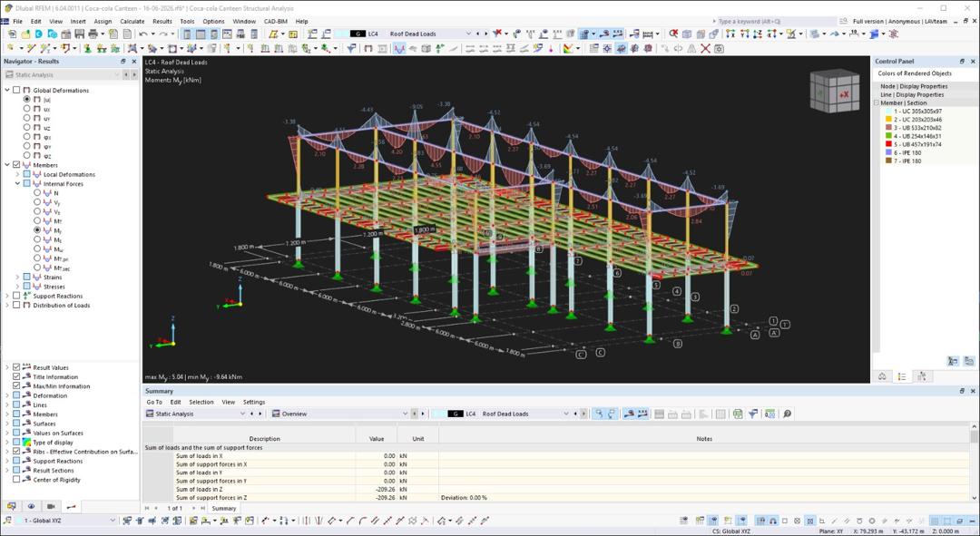The height and width of the screenshot is (536, 980).
Task: Click the Summary table vertical scrollbar
Action: tap(975, 463)
